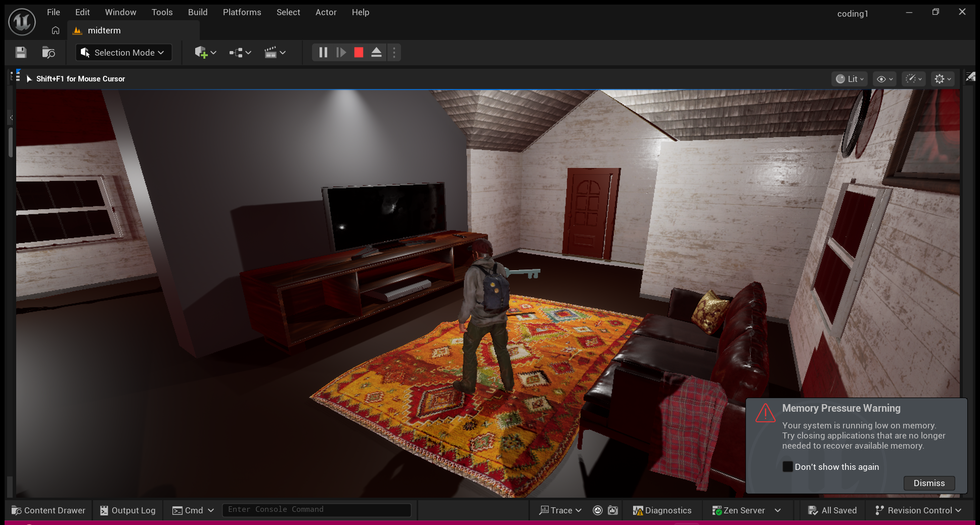Open the Tools menu

point(162,12)
